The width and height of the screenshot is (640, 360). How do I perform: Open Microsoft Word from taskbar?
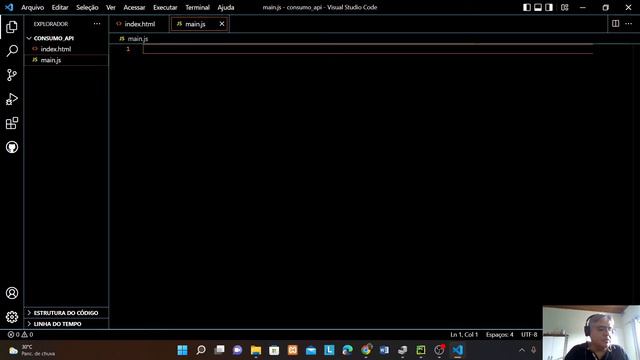point(384,350)
